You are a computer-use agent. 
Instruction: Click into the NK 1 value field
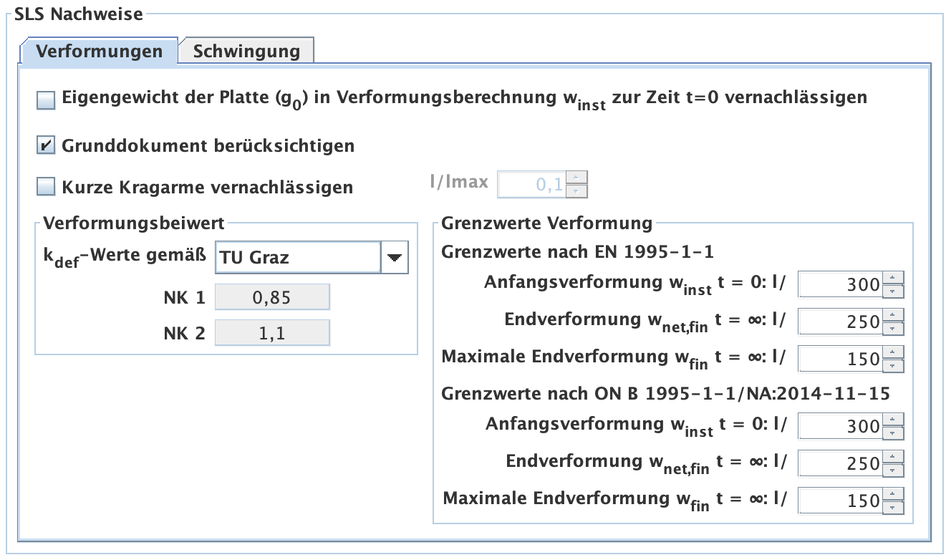coord(272,296)
